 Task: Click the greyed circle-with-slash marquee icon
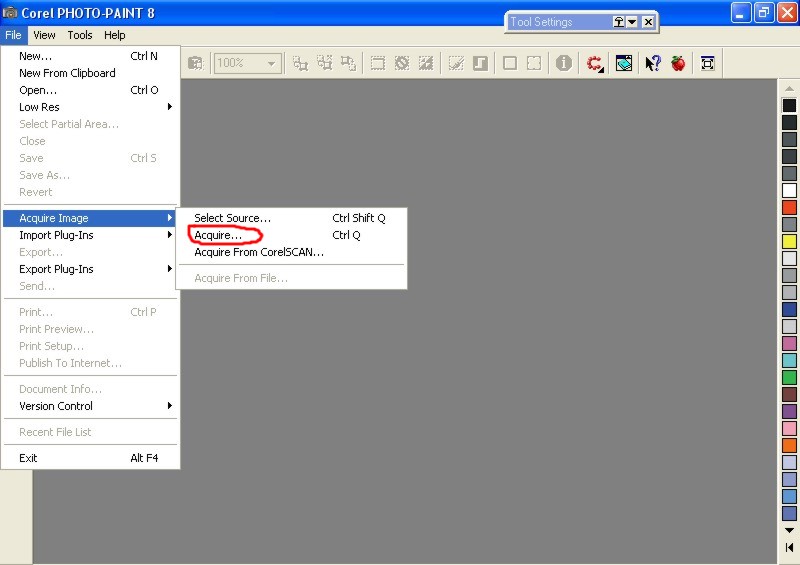(x=402, y=63)
